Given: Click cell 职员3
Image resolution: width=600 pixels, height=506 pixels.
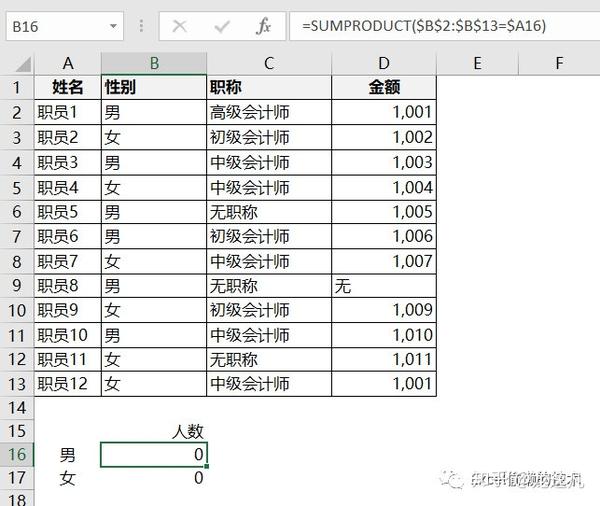Looking at the screenshot, I should pos(68,163).
